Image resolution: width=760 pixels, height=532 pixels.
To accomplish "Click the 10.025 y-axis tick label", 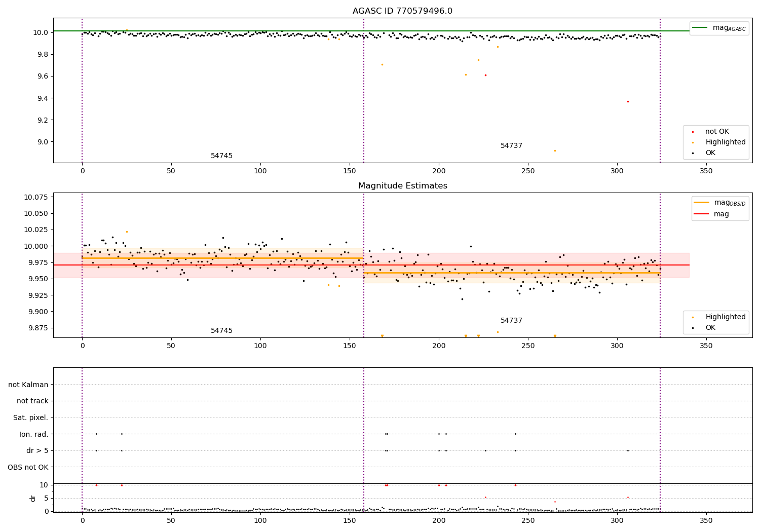I will 36,230.
